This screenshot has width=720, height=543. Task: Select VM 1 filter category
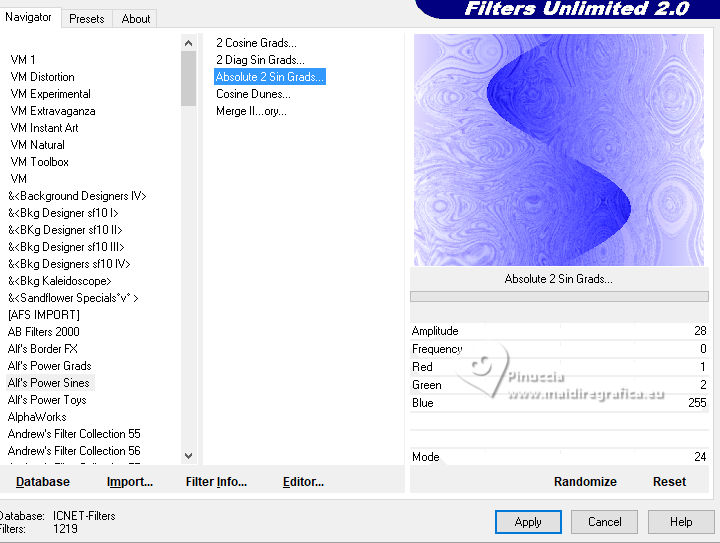tap(23, 60)
